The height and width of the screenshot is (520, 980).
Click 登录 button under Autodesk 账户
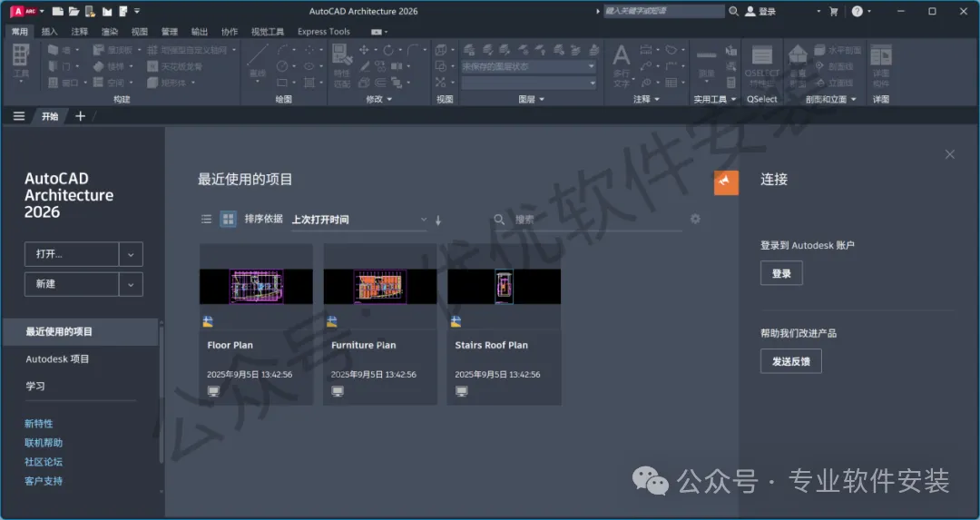click(781, 273)
